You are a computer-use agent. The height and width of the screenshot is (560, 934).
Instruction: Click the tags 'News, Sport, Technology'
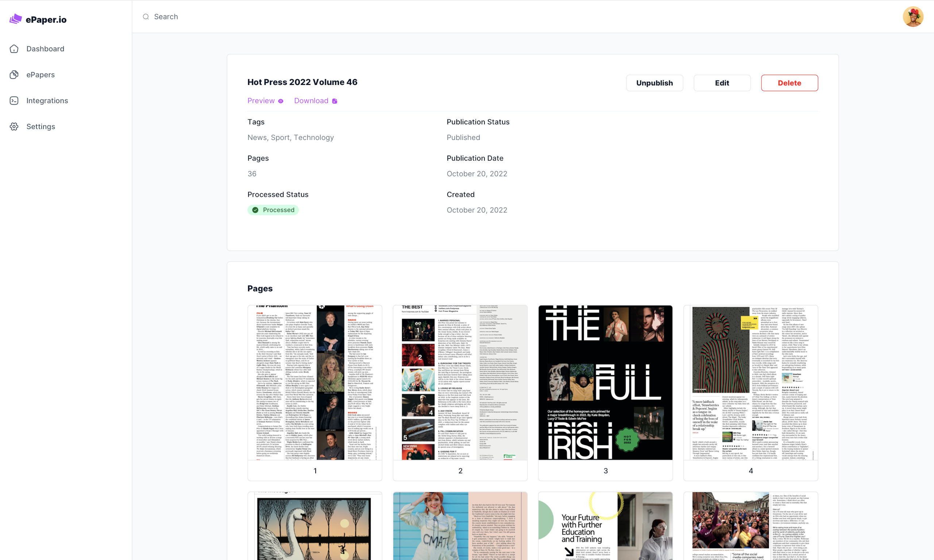tap(290, 137)
